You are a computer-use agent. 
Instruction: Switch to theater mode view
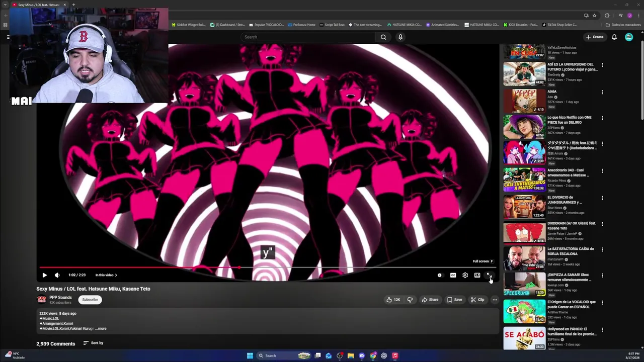pyautogui.click(x=477, y=275)
